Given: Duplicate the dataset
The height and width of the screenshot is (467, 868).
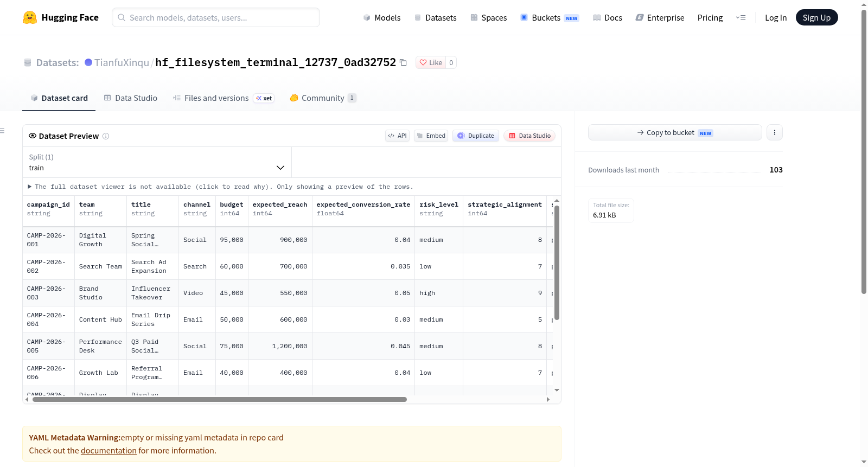Looking at the screenshot, I should pyautogui.click(x=476, y=136).
